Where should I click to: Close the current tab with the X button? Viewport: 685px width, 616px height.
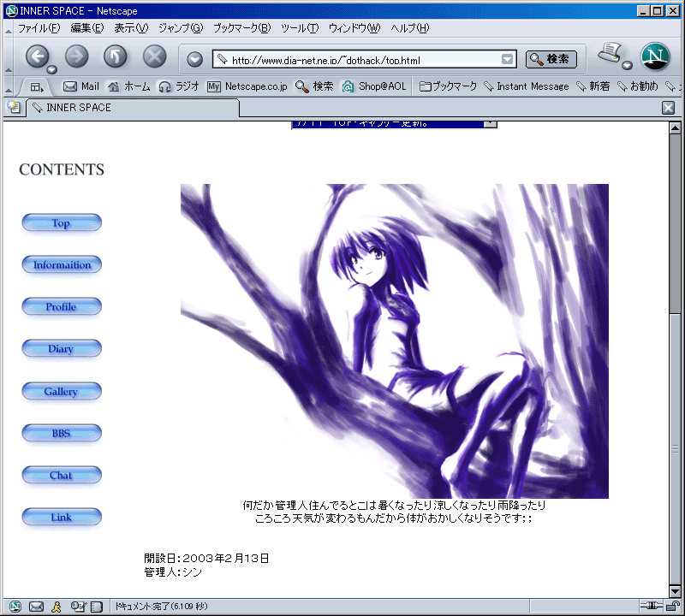[668, 108]
